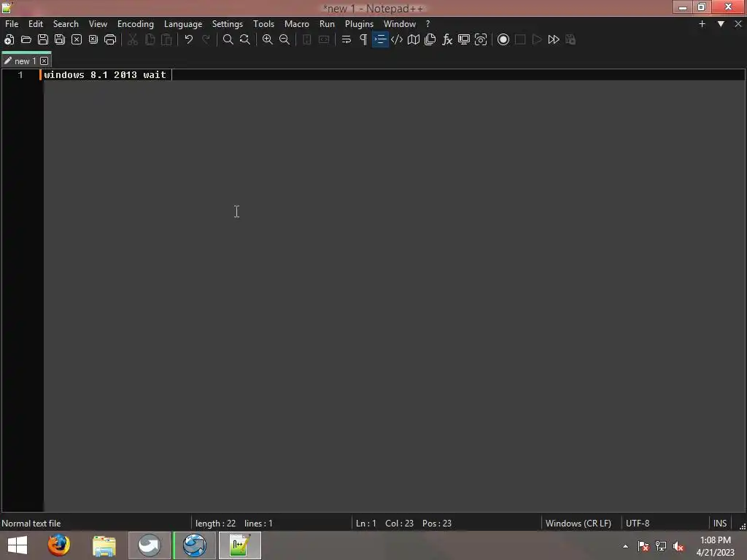Expand the tab list dropdown arrow

[721, 24]
